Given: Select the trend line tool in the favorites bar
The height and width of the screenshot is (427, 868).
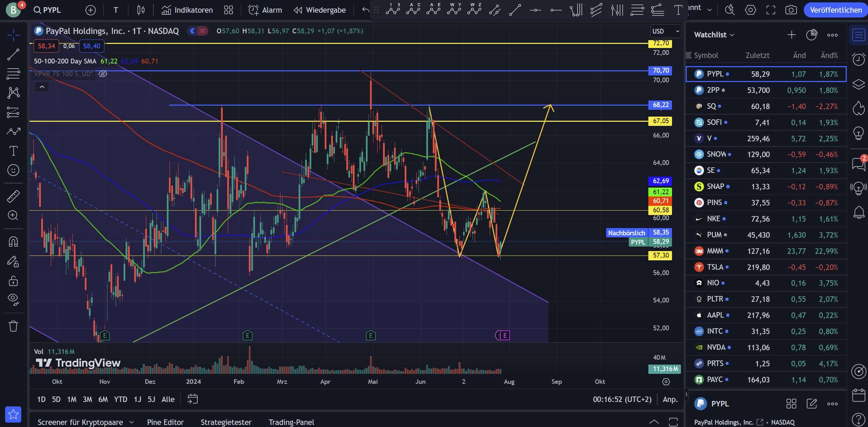Looking at the screenshot, I should coord(515,10).
